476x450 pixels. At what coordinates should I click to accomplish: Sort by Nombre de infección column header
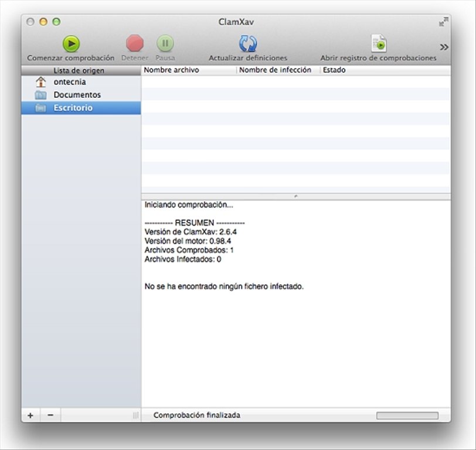click(x=278, y=70)
